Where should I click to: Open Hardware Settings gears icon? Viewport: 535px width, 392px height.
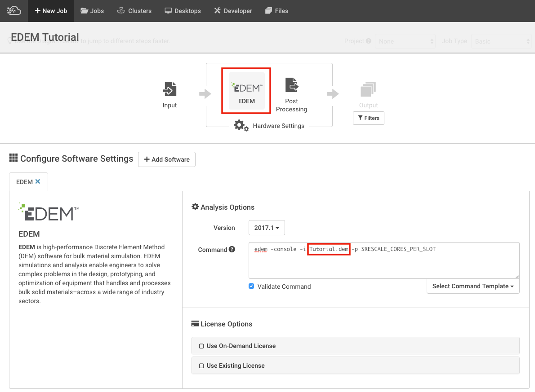[241, 125]
